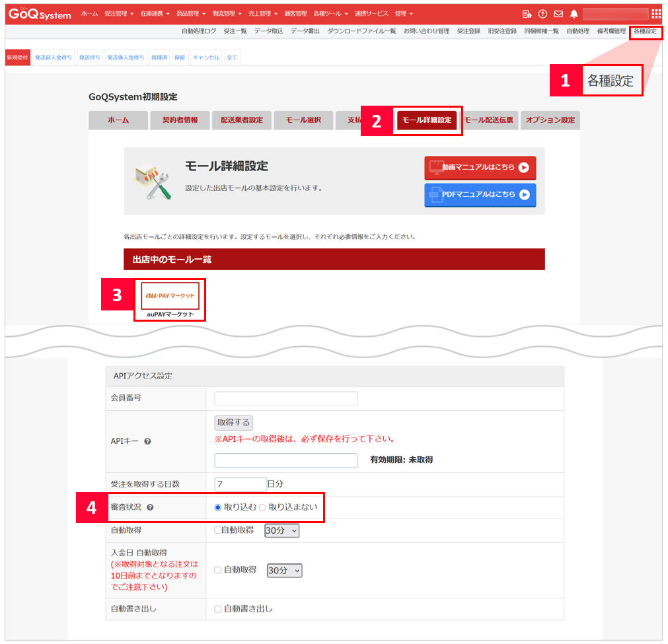
Task: Open the apps grid icon
Action: (x=655, y=14)
